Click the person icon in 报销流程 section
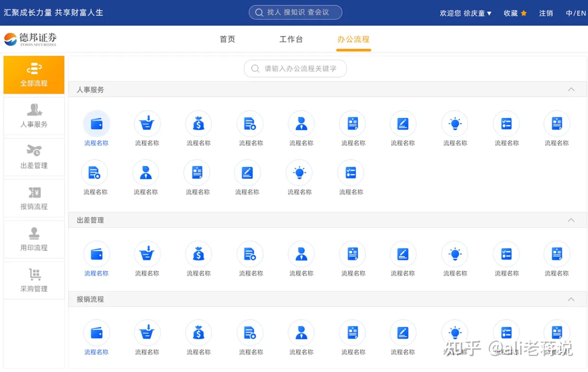Screen dimensions: 588x372 tap(301, 333)
